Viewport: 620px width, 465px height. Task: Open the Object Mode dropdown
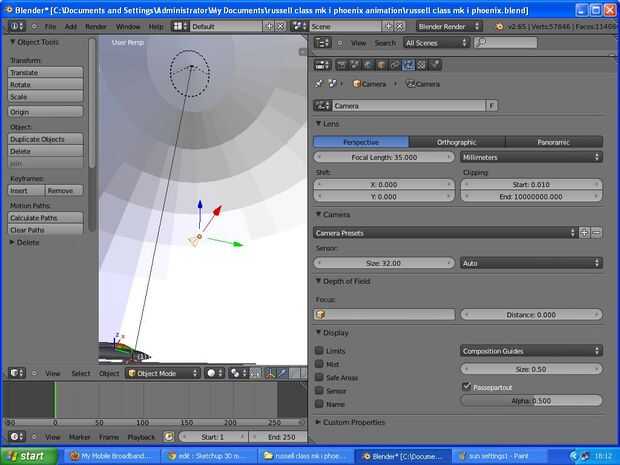click(x=163, y=373)
